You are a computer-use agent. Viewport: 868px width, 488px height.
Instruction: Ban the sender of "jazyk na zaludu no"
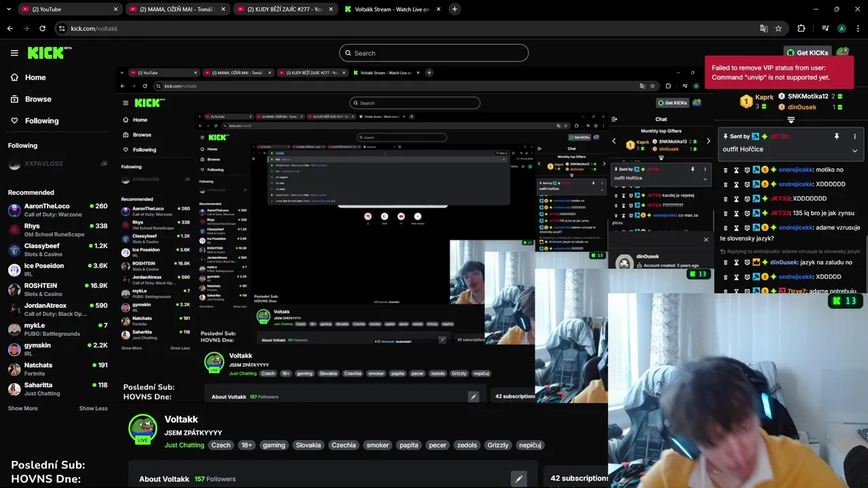pos(747,262)
